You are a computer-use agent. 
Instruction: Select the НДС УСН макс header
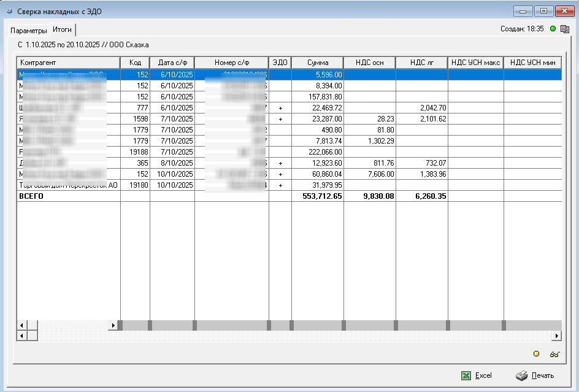pos(475,63)
